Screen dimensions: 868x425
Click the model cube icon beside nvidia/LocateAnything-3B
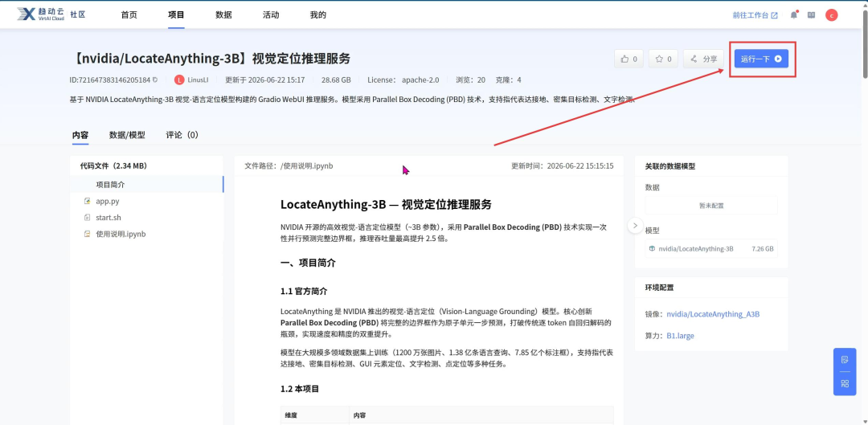(x=652, y=248)
